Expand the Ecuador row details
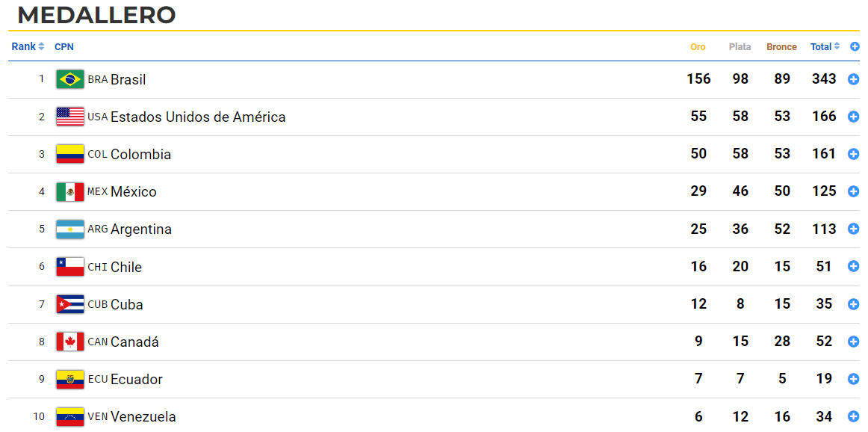This screenshot has height=432, width=868. coord(853,380)
